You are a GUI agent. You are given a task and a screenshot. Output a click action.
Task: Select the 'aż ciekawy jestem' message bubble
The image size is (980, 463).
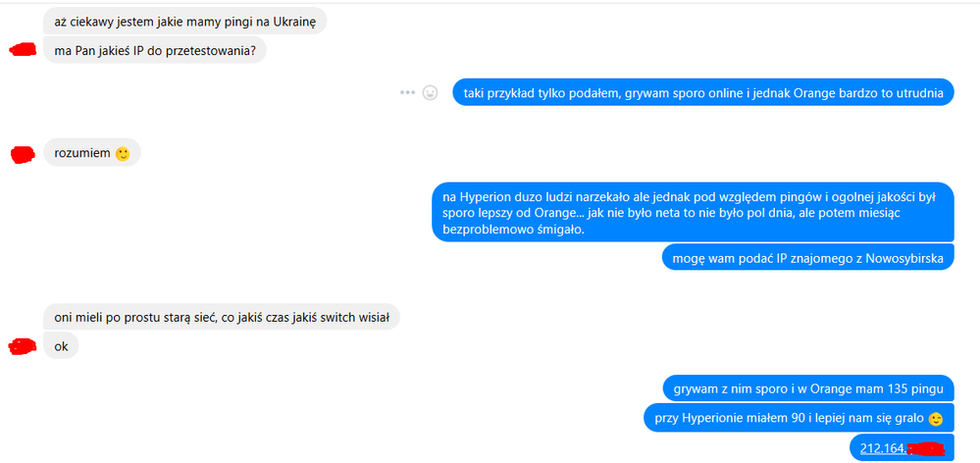pyautogui.click(x=185, y=20)
